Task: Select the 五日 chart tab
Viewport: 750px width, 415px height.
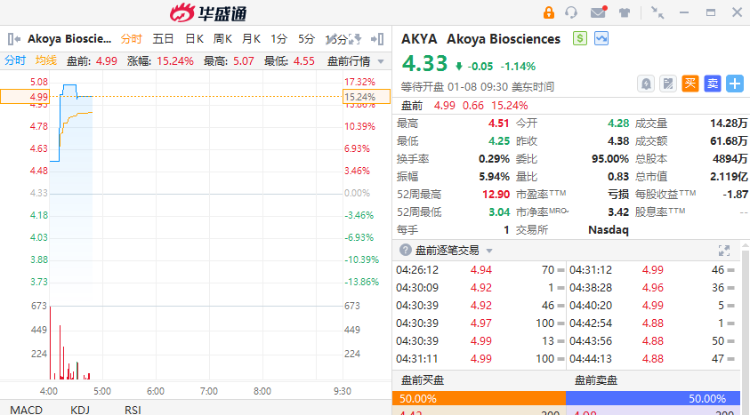Action: point(163,39)
